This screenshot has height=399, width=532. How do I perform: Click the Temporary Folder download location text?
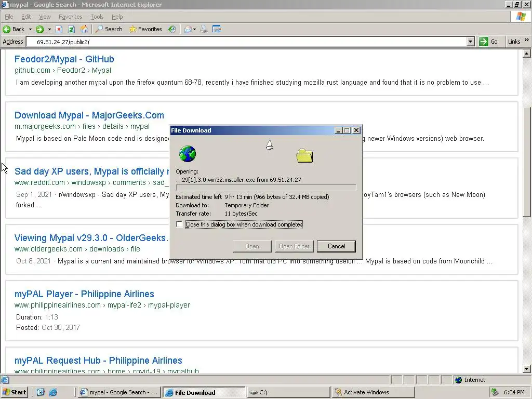pos(247,205)
